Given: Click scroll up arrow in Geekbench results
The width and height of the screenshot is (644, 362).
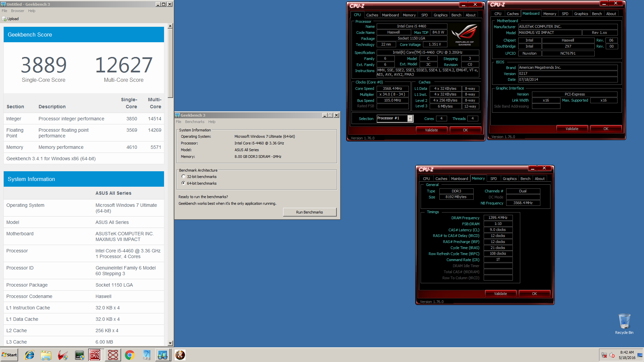Looking at the screenshot, I should [x=170, y=26].
